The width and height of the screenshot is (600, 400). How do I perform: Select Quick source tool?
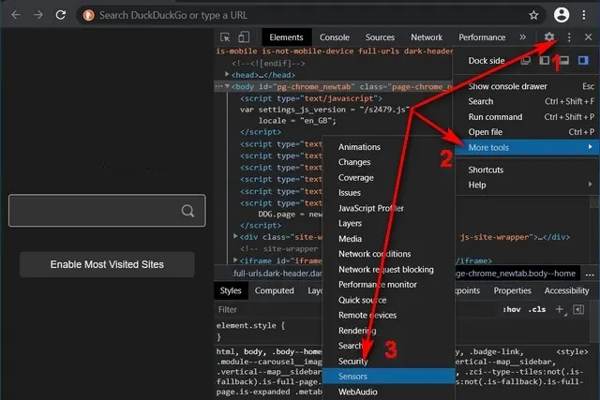pos(389,300)
